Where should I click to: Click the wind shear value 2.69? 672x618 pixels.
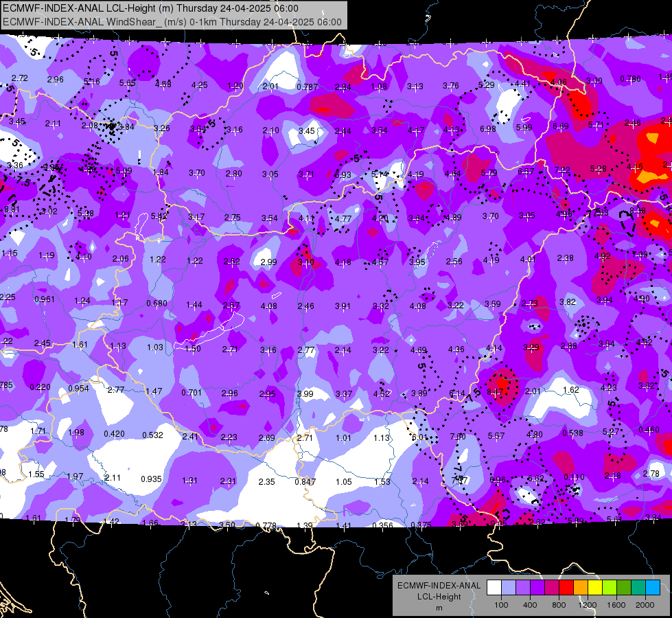click(266, 438)
